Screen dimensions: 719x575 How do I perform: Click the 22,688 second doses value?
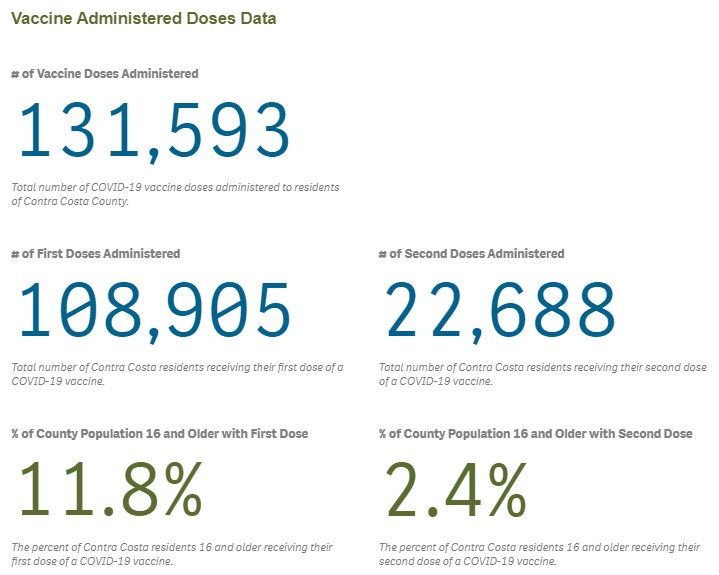click(500, 311)
